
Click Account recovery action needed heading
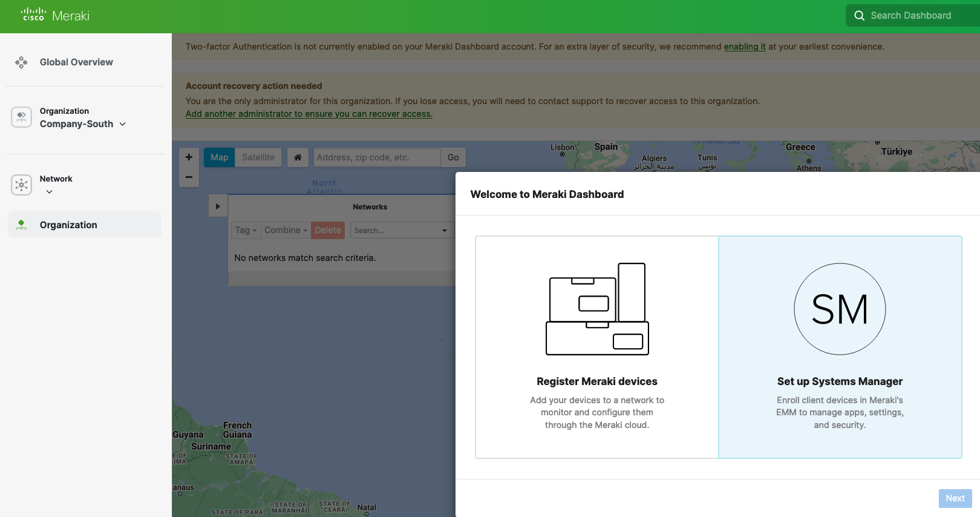click(254, 86)
